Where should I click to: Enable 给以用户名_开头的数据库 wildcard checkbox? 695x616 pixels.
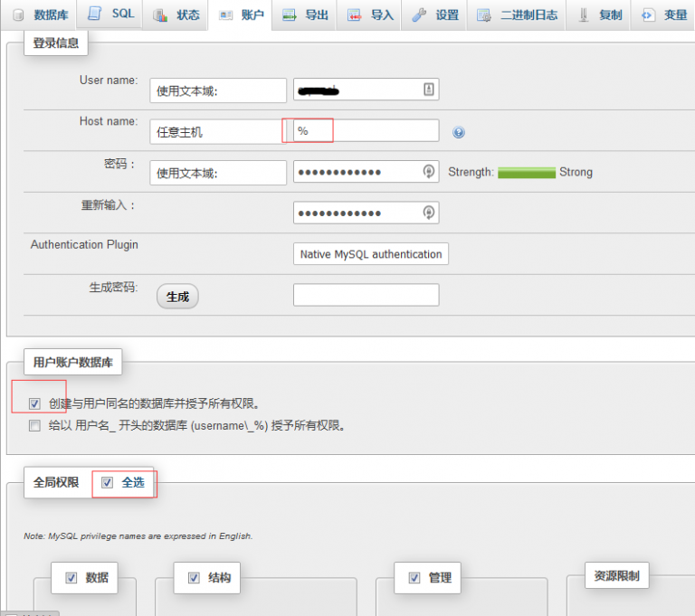click(x=34, y=425)
